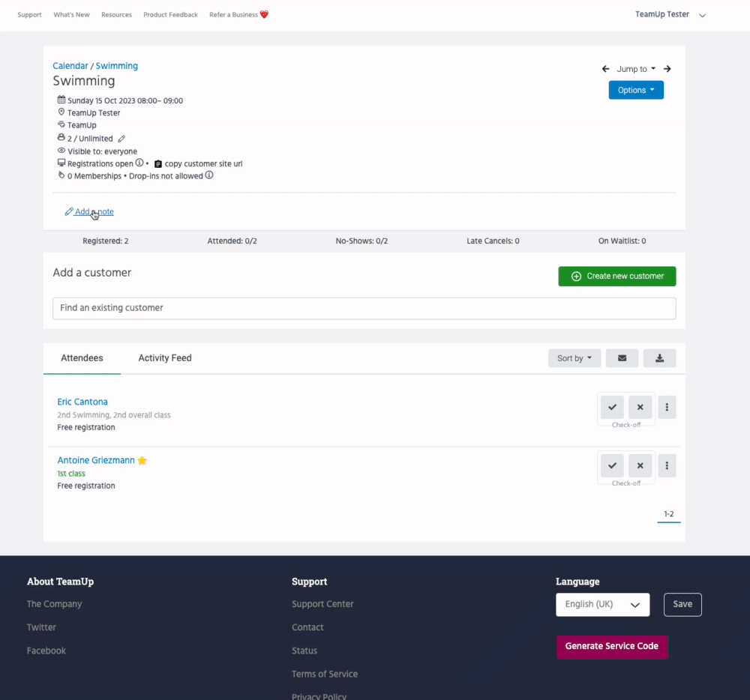Click the email envelope icon above the attendee list
Viewport: 750px width, 700px height.
coord(622,358)
